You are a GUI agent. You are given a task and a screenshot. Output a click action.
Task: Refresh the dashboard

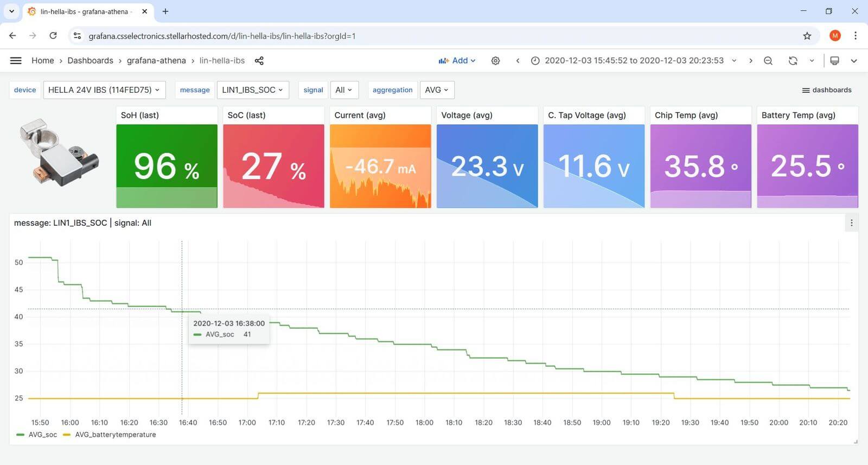point(793,61)
